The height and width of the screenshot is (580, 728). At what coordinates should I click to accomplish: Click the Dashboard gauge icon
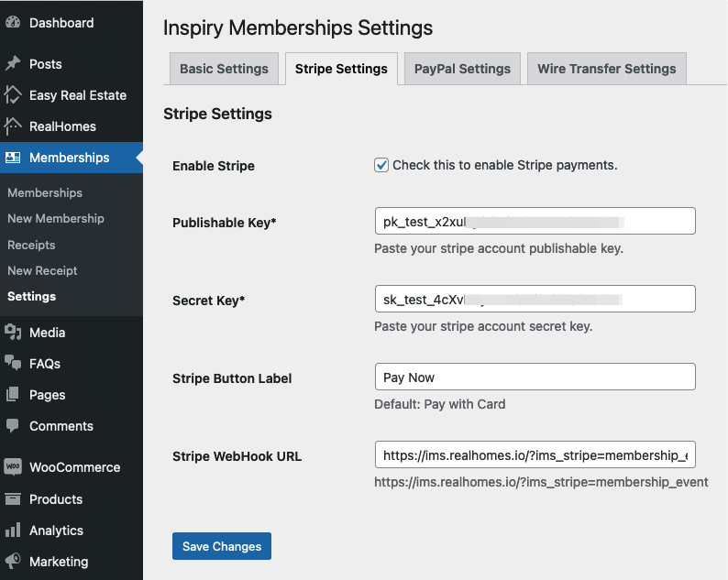click(13, 22)
